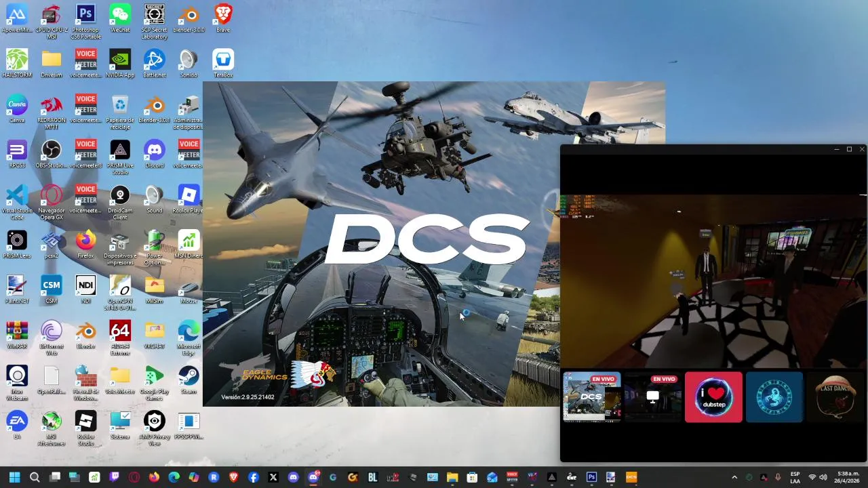This screenshot has height=488, width=868.
Task: Open the OpenRails file icon
Action: 52,380
